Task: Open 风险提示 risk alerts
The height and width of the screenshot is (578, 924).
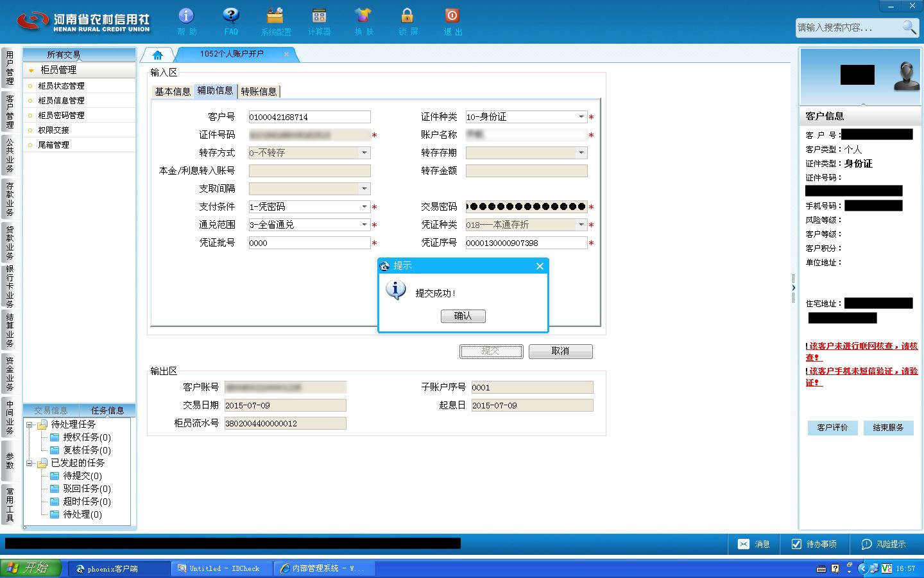Action: (x=884, y=544)
